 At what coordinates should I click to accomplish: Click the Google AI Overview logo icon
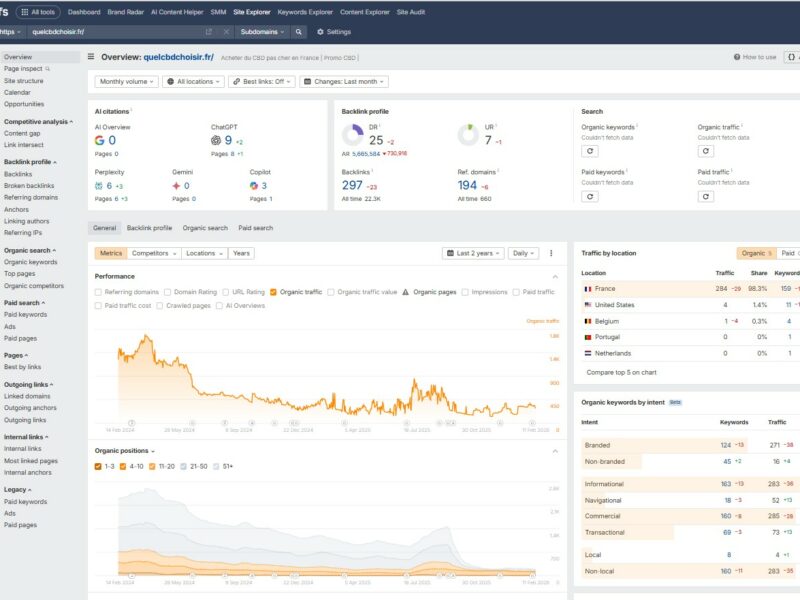pos(99,140)
